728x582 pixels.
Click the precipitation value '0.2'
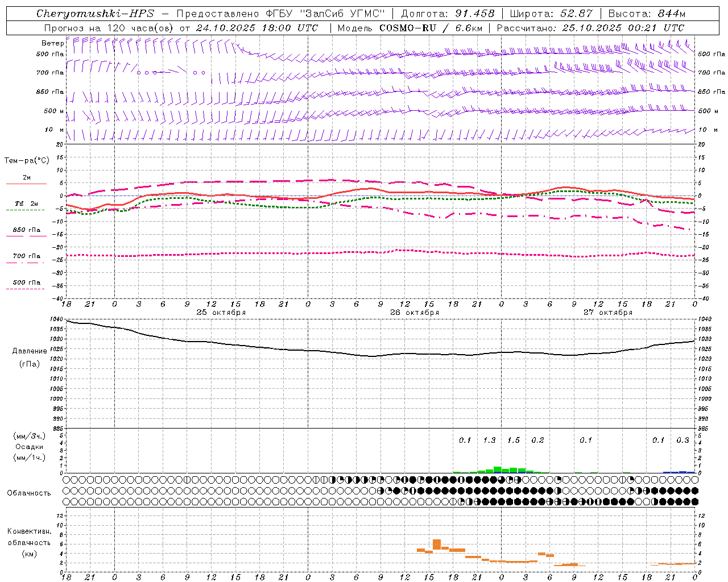pyautogui.click(x=537, y=440)
